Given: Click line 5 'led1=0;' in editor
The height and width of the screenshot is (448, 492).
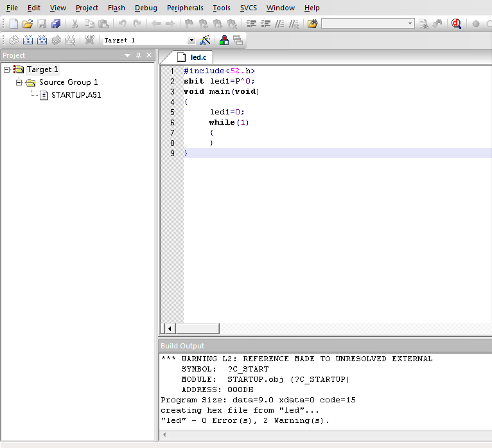Looking at the screenshot, I should [x=227, y=112].
